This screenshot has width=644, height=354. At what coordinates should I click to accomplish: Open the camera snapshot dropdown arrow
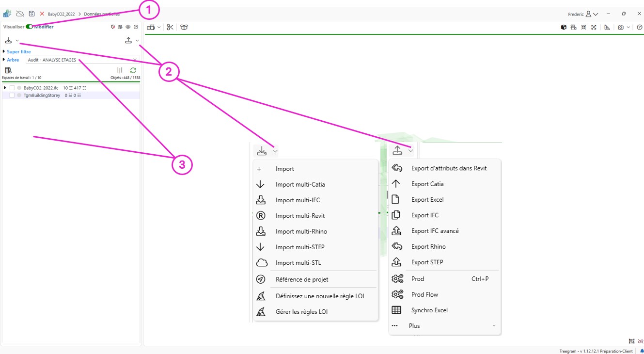point(628,28)
